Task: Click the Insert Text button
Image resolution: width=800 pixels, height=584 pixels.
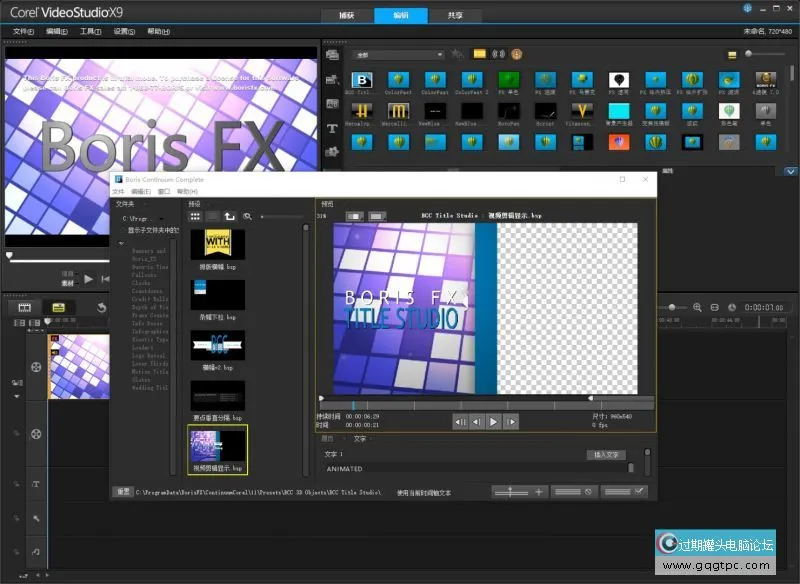Action: pyautogui.click(x=605, y=455)
